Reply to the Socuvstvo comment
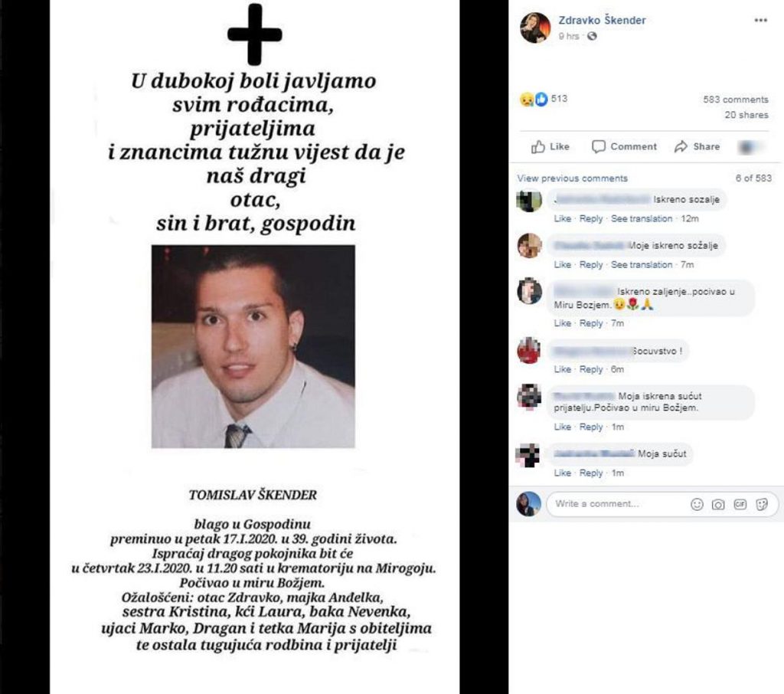 (x=591, y=369)
